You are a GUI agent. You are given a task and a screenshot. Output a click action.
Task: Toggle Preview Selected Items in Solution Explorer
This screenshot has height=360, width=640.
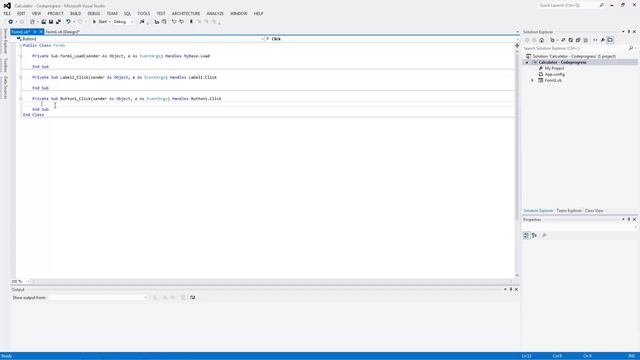click(610, 40)
